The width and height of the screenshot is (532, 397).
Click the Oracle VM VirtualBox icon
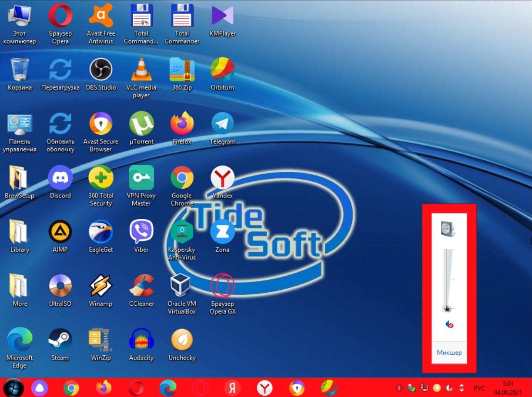182,286
